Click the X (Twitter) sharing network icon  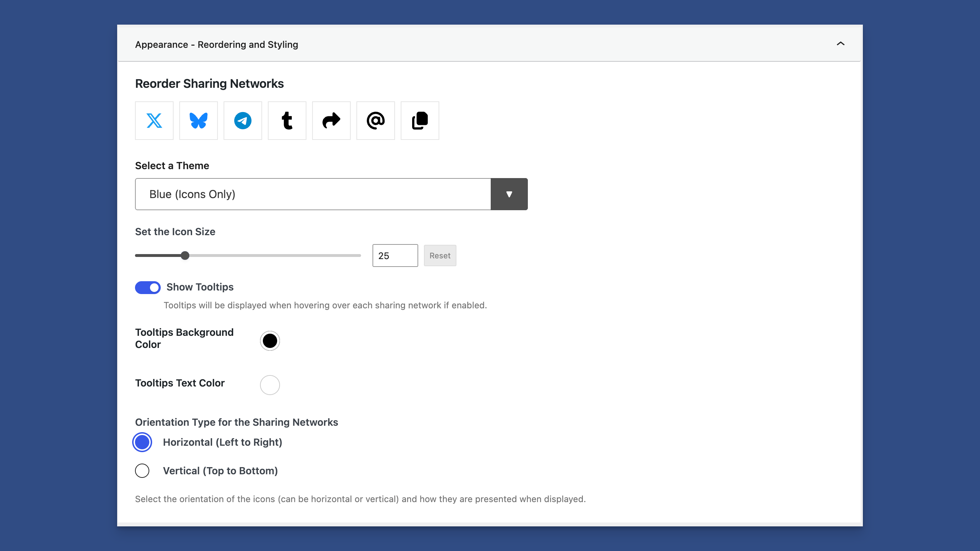[x=154, y=121]
